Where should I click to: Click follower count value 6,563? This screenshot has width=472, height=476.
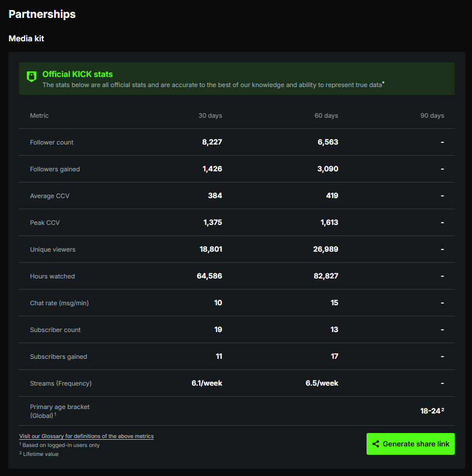pyautogui.click(x=328, y=142)
